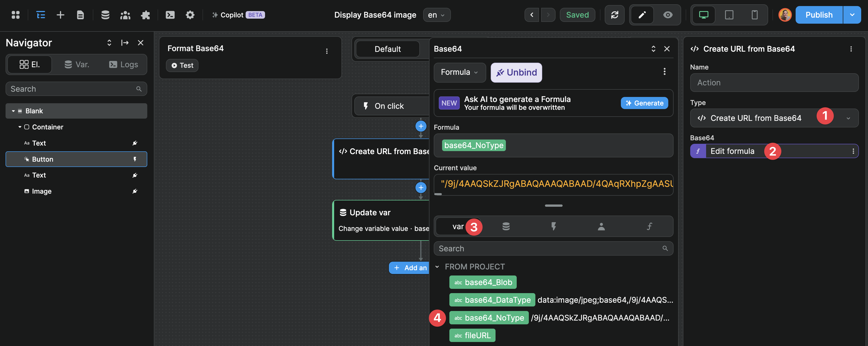
Task: Open the project Settings gear icon
Action: pyautogui.click(x=190, y=15)
